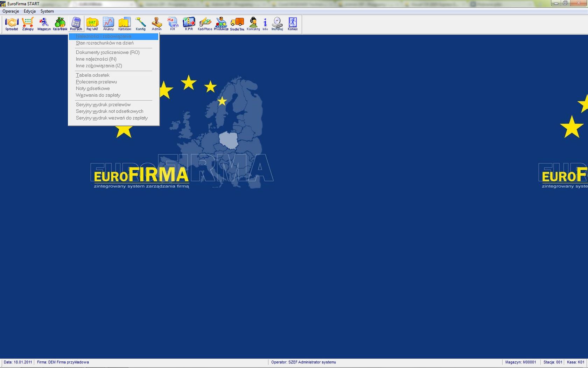588x368 pixels.
Task: Click Stacja: 001 status entry
Action: (x=553, y=362)
